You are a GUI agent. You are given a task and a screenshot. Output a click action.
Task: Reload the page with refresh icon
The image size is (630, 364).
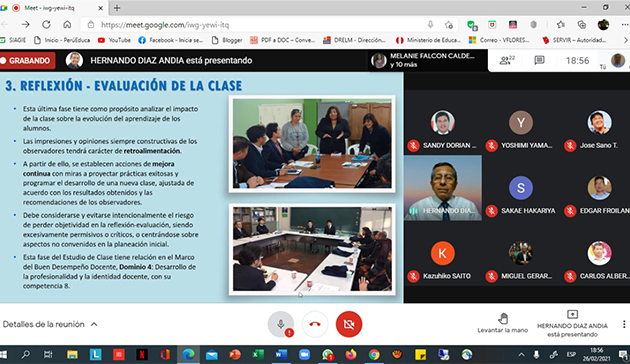(46, 25)
